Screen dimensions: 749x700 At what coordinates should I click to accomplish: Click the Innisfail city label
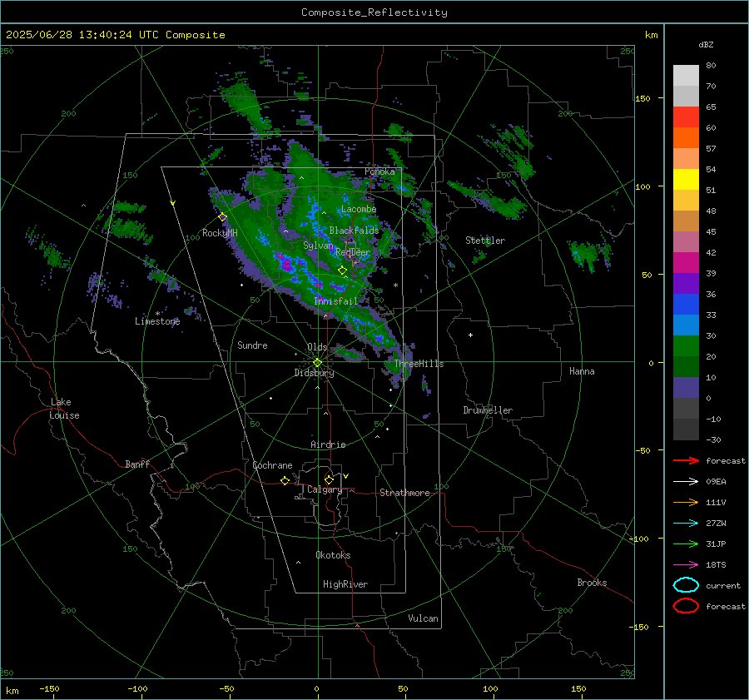click(x=335, y=301)
